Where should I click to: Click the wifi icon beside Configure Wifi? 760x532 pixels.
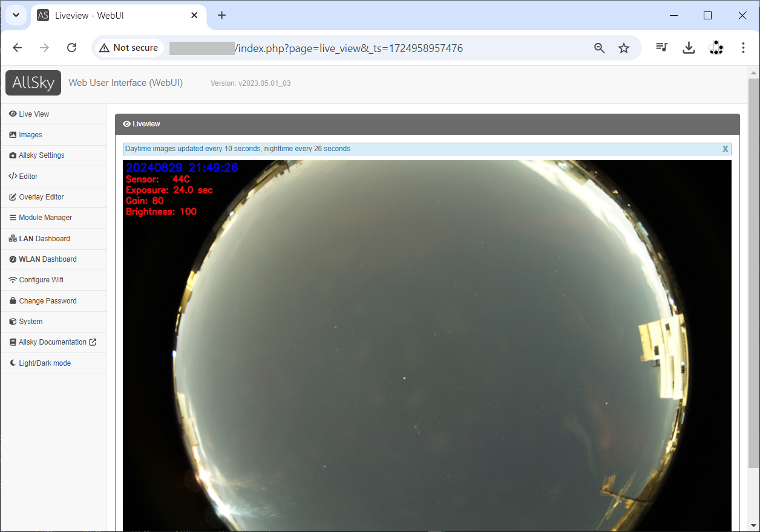click(13, 280)
